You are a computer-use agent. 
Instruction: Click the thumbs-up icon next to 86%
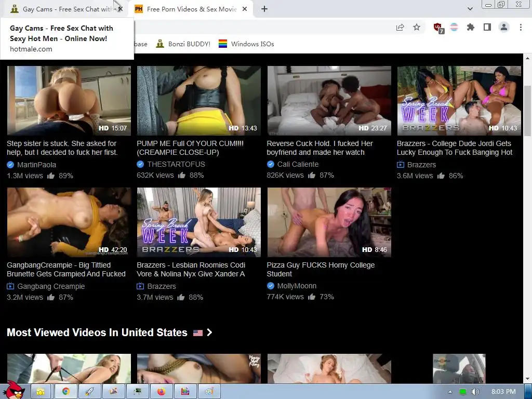[441, 176]
